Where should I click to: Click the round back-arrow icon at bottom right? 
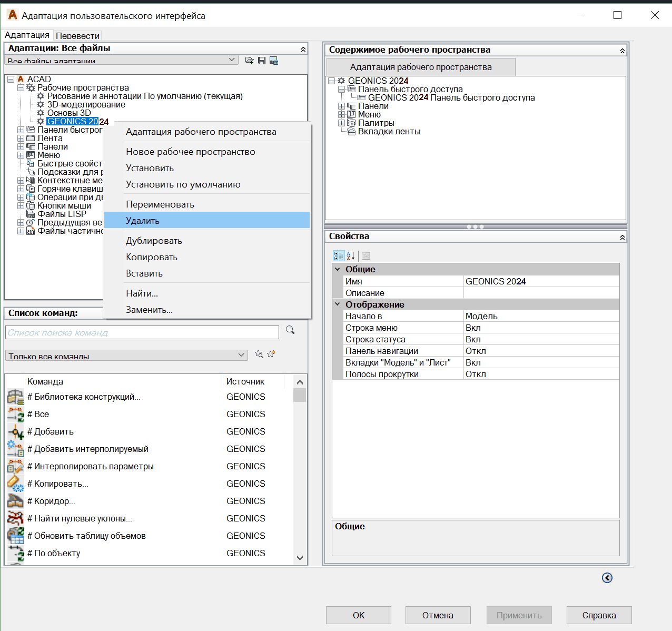[x=607, y=578]
